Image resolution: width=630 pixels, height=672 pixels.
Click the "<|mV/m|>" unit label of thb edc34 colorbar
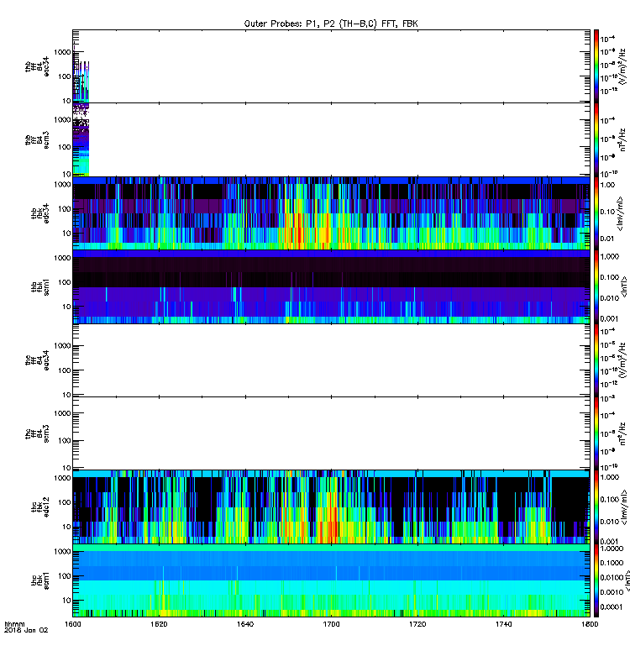(x=620, y=213)
